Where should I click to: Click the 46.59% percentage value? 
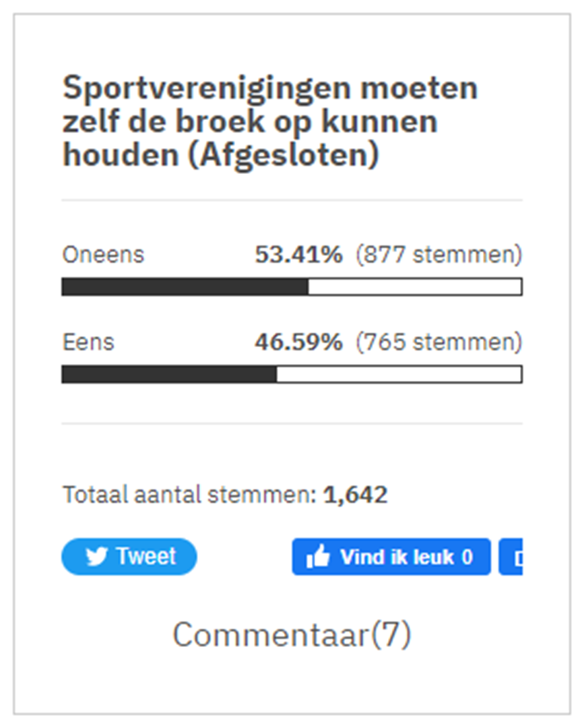tap(298, 342)
